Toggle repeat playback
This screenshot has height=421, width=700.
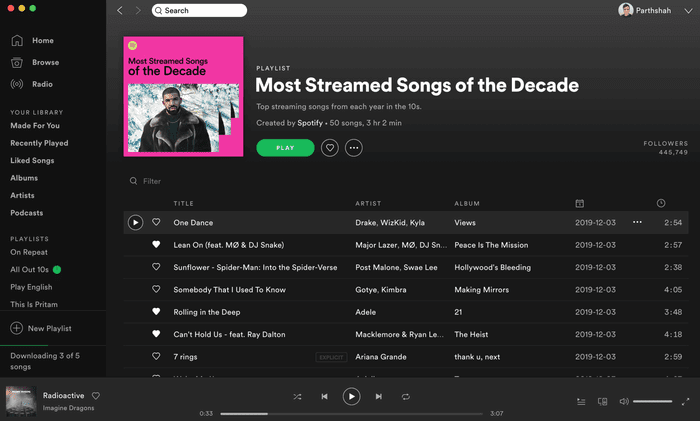click(405, 396)
